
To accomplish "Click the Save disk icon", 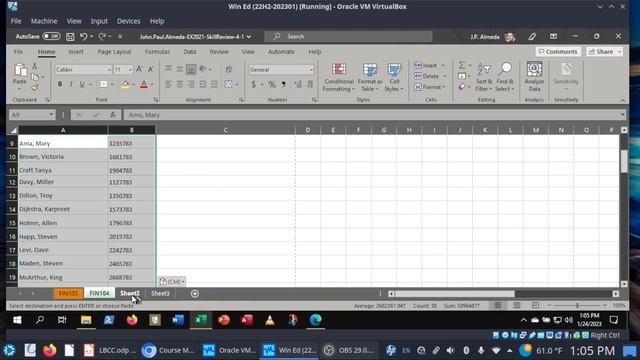I will tap(70, 37).
